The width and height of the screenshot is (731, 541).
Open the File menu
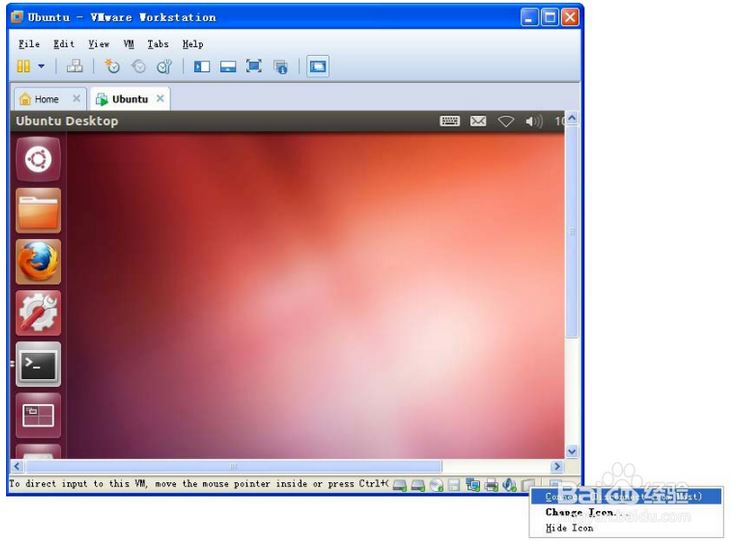[x=29, y=44]
